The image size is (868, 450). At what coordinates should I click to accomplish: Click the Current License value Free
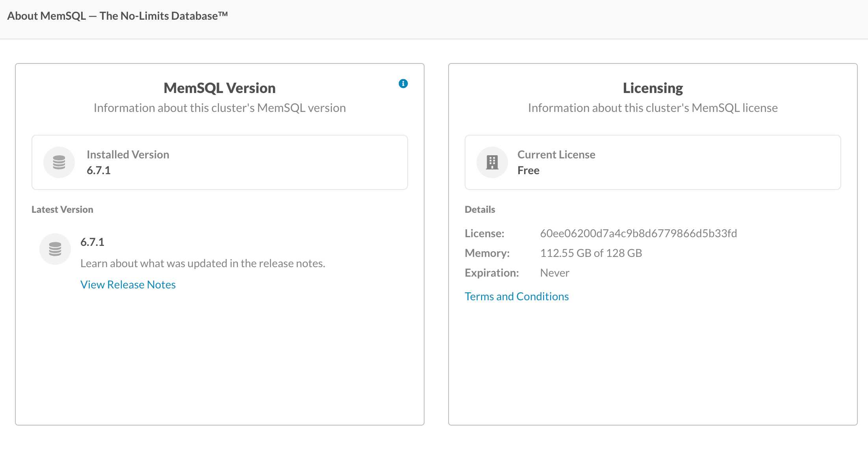point(529,170)
